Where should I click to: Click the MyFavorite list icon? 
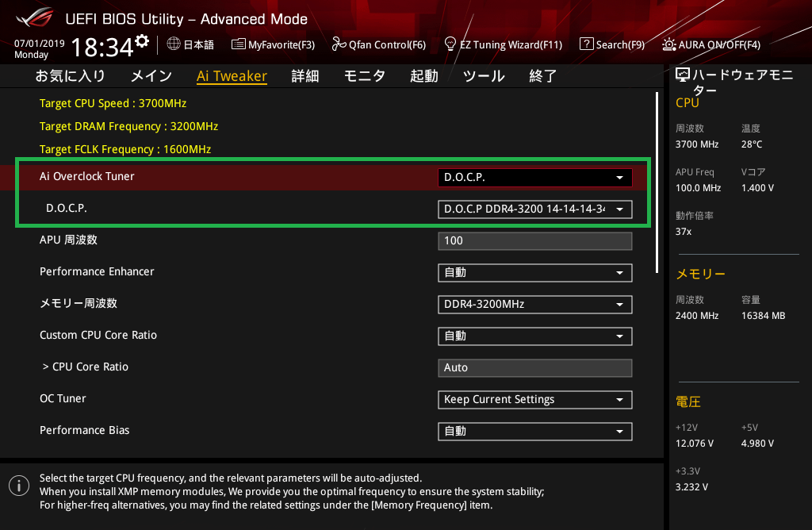tap(238, 44)
